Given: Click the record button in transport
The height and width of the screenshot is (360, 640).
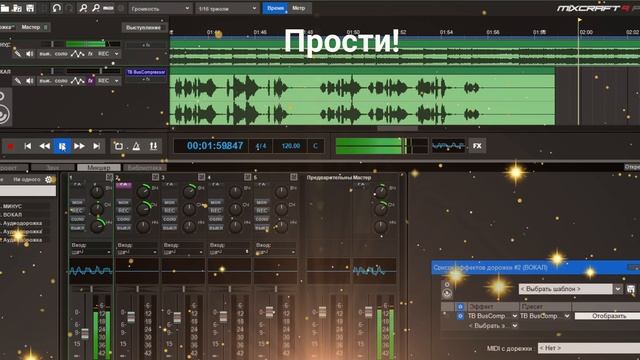Looking at the screenshot, I should click(11, 146).
